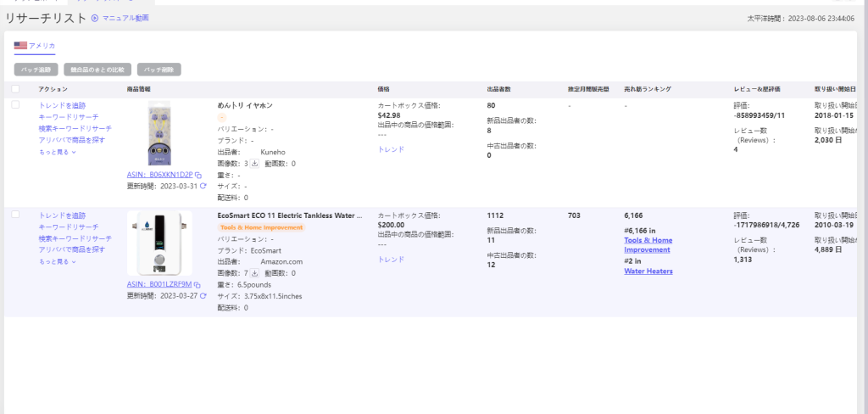This screenshot has width=868, height=414.
Task: Open the EcoSmart water heater product thumbnail
Action: click(159, 243)
